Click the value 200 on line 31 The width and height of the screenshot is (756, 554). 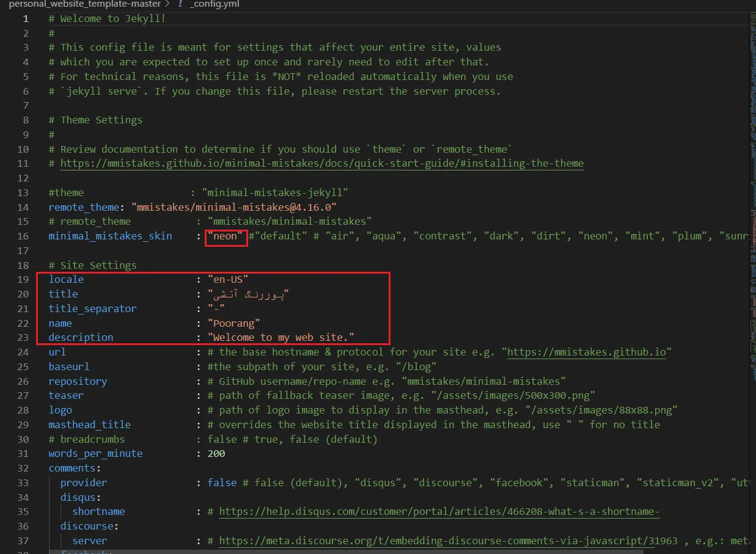(x=216, y=454)
